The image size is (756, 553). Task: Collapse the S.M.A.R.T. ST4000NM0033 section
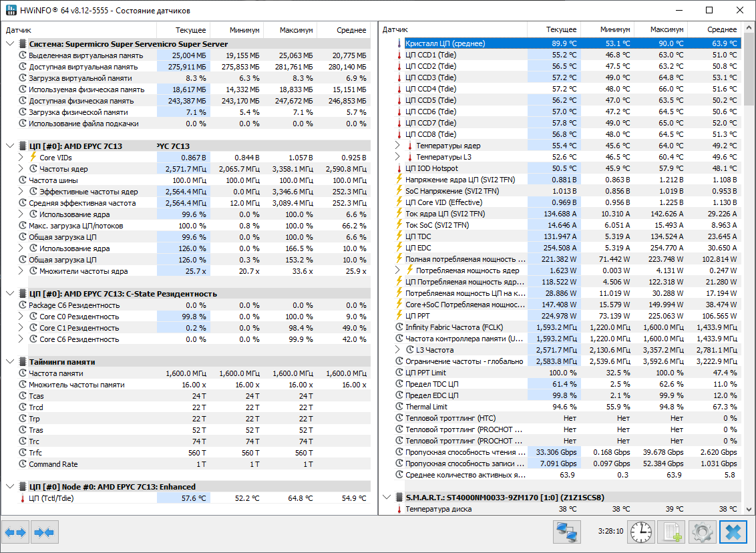coord(387,497)
